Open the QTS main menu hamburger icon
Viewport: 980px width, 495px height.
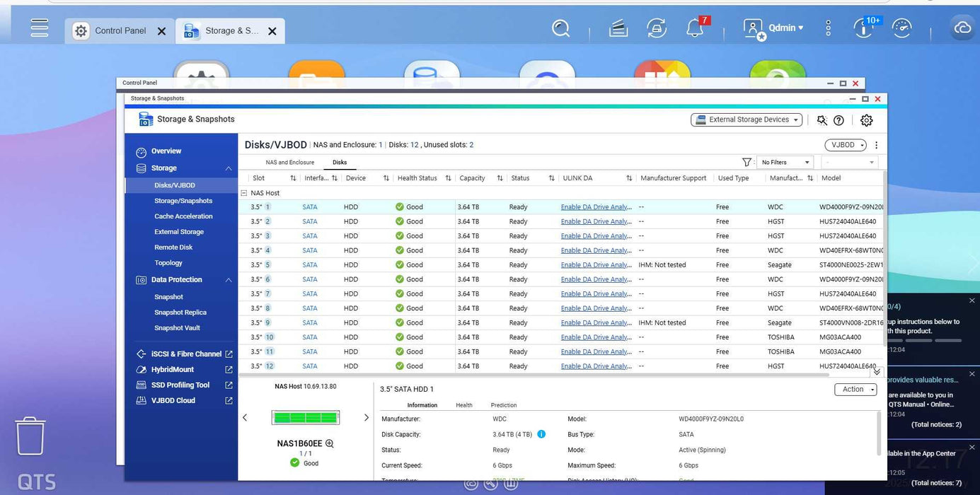40,28
